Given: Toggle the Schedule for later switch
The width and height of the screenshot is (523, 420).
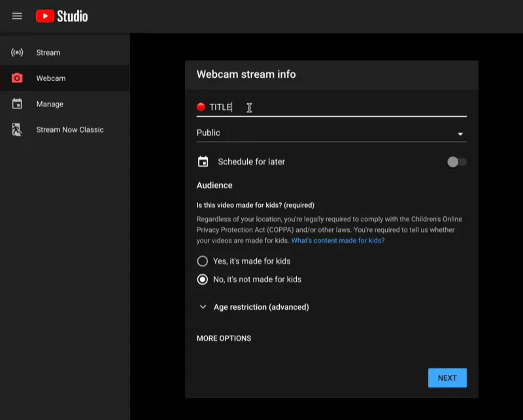Looking at the screenshot, I should coord(457,162).
